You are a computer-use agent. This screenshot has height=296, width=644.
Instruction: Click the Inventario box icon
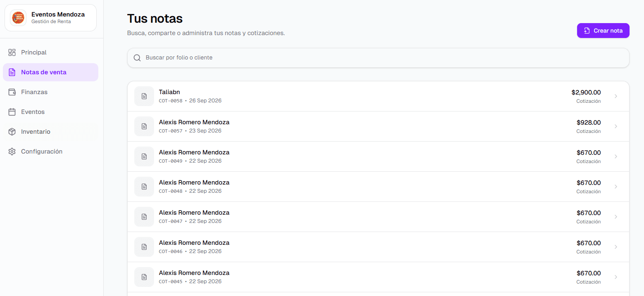12,132
